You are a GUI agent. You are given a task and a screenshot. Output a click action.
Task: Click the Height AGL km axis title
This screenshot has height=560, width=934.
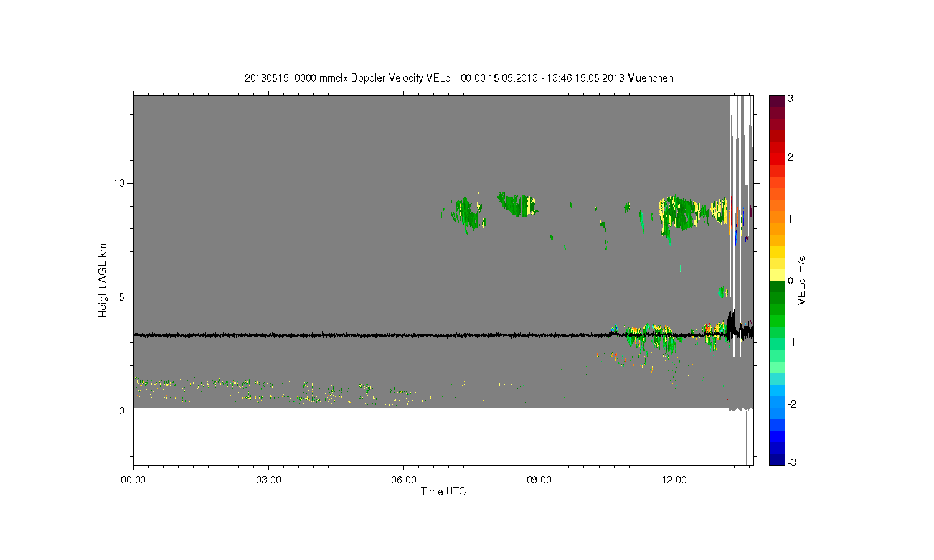(x=102, y=280)
